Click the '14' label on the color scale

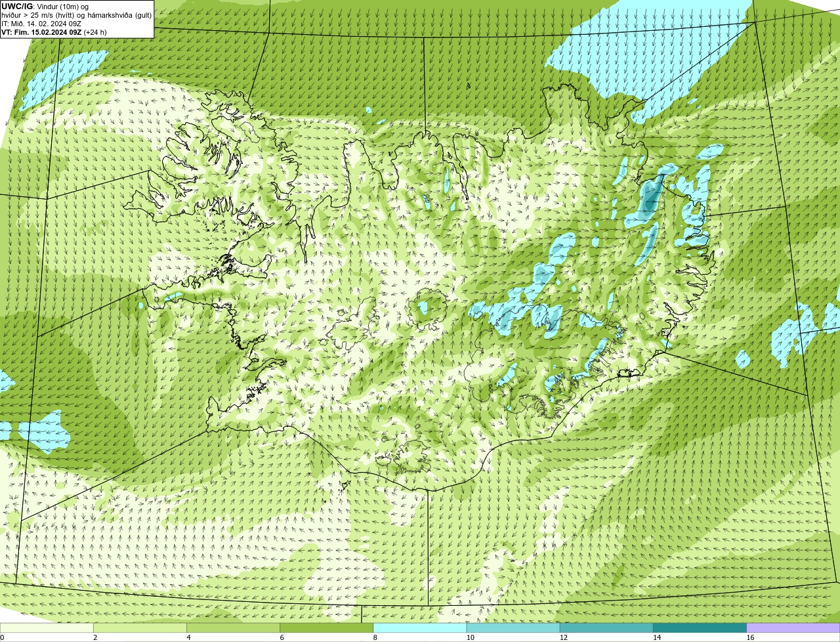[x=657, y=637]
